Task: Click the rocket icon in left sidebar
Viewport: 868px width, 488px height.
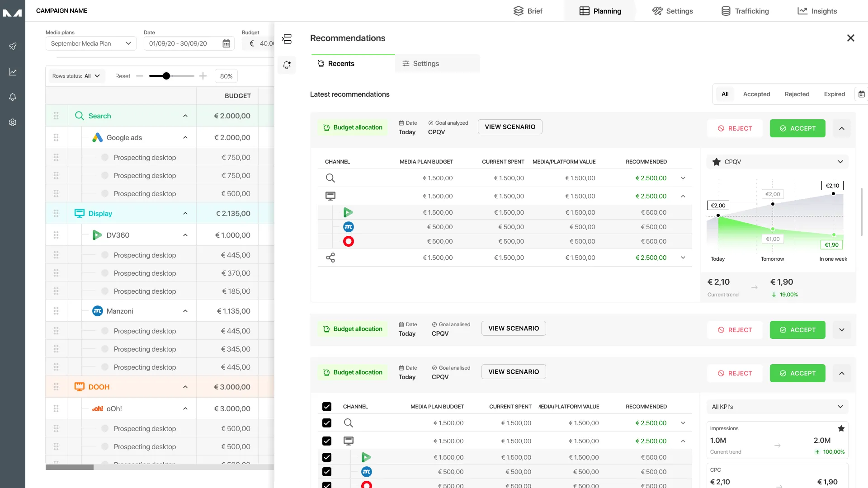Action: (x=13, y=46)
